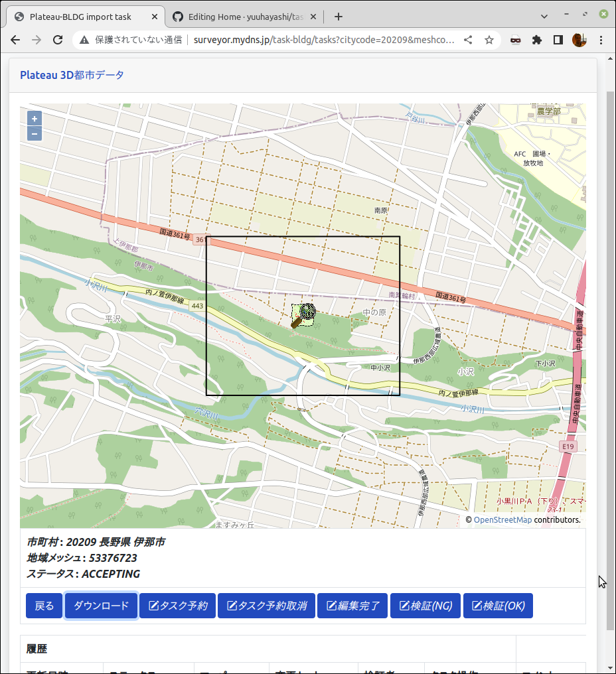The height and width of the screenshot is (674, 616).
Task: Go forward using the browser arrow
Action: (x=37, y=40)
